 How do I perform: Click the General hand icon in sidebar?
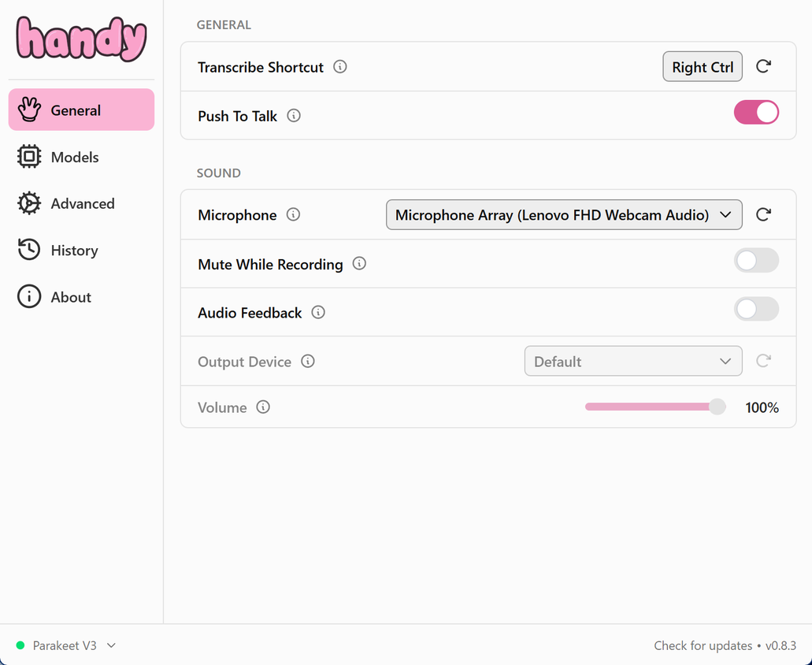coord(29,110)
